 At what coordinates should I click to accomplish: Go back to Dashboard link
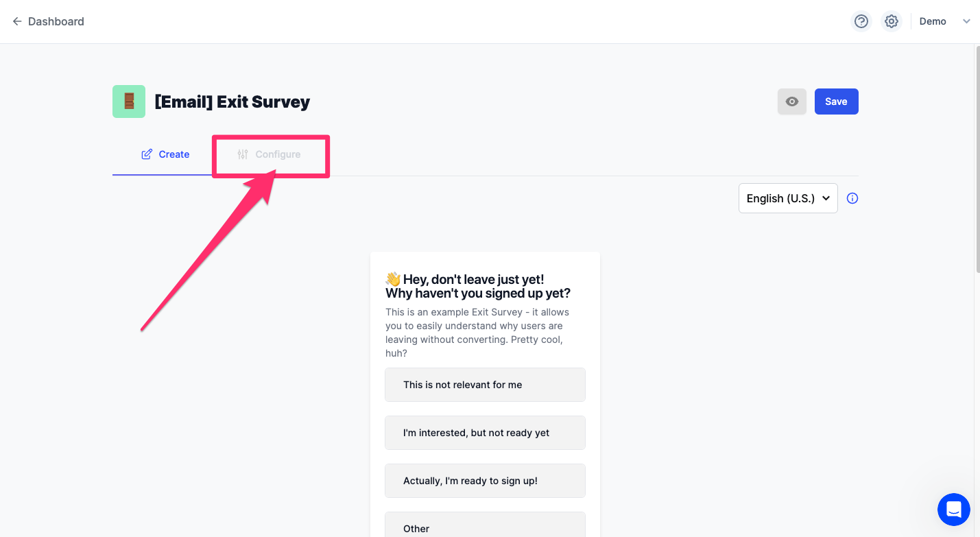56,21
